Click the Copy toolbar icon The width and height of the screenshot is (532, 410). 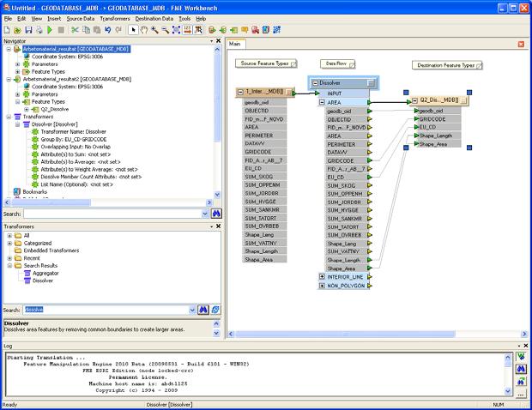coord(86,30)
